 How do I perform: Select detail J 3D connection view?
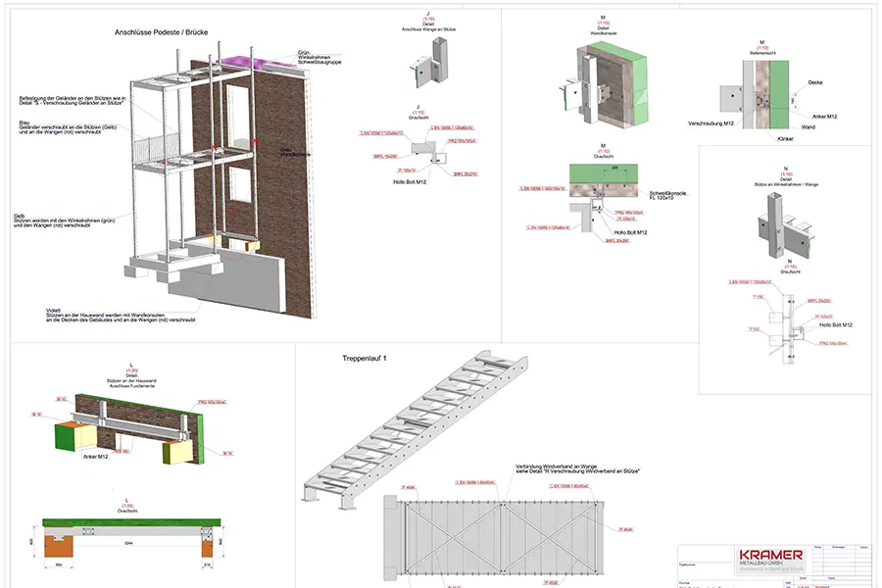pyautogui.click(x=421, y=72)
